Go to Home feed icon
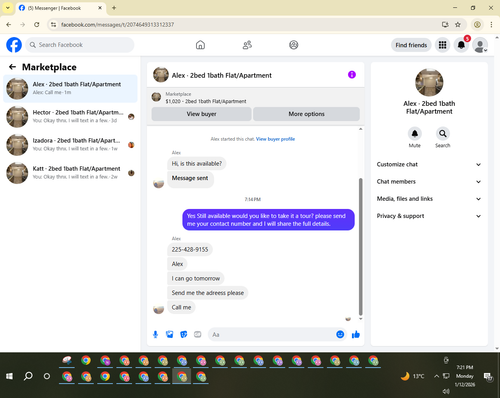 pyautogui.click(x=200, y=45)
